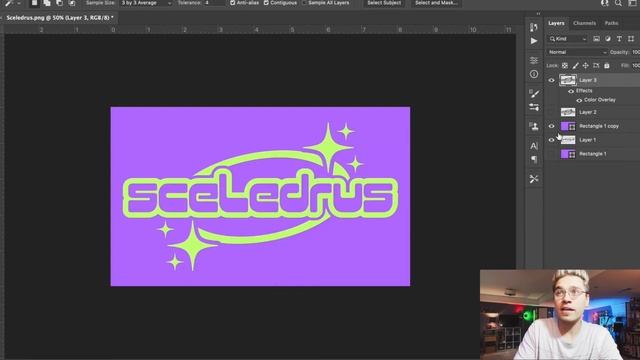Open the Actions panel play icon

(533, 41)
